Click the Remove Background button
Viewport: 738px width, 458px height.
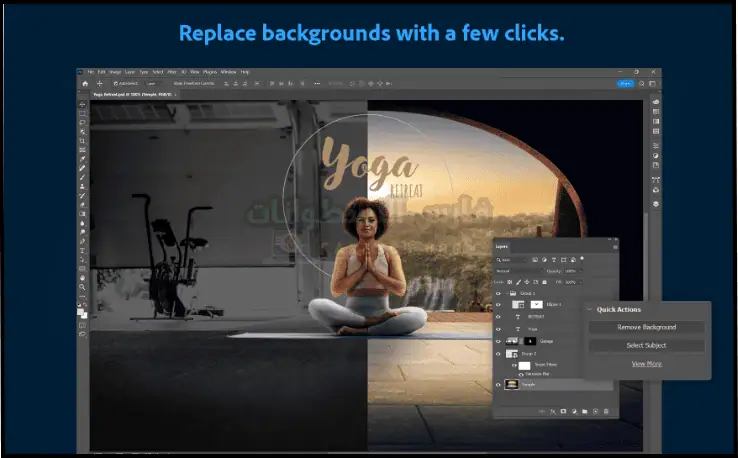[x=646, y=327]
